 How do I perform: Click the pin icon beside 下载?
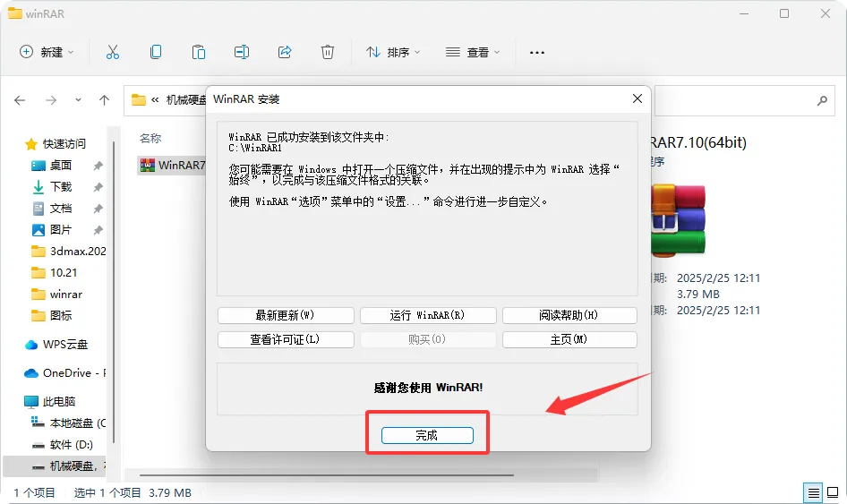tap(98, 187)
